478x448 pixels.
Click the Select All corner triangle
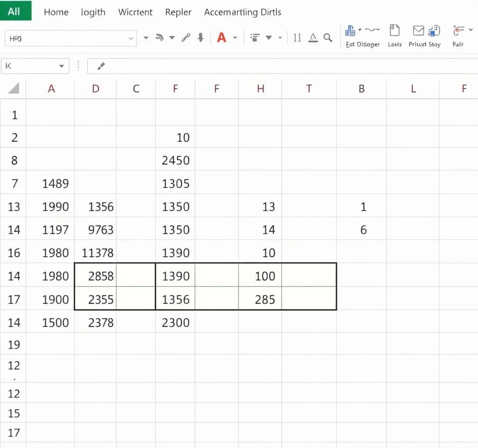pyautogui.click(x=14, y=88)
